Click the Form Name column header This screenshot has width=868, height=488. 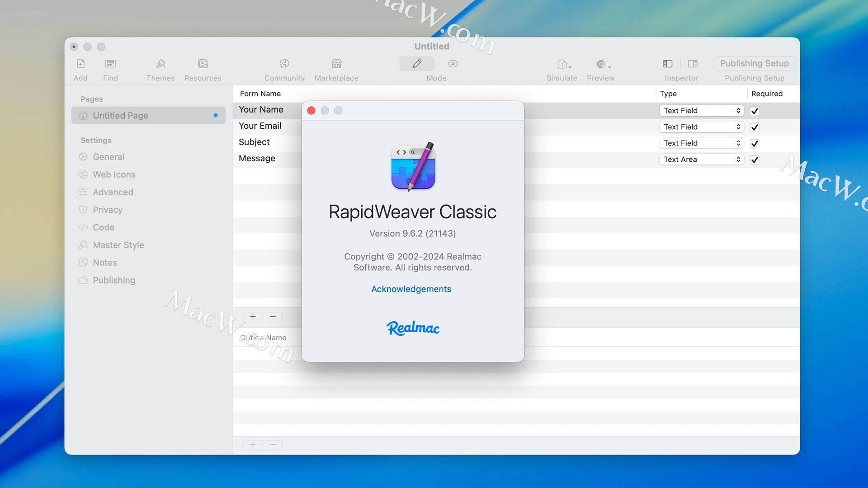click(x=260, y=94)
